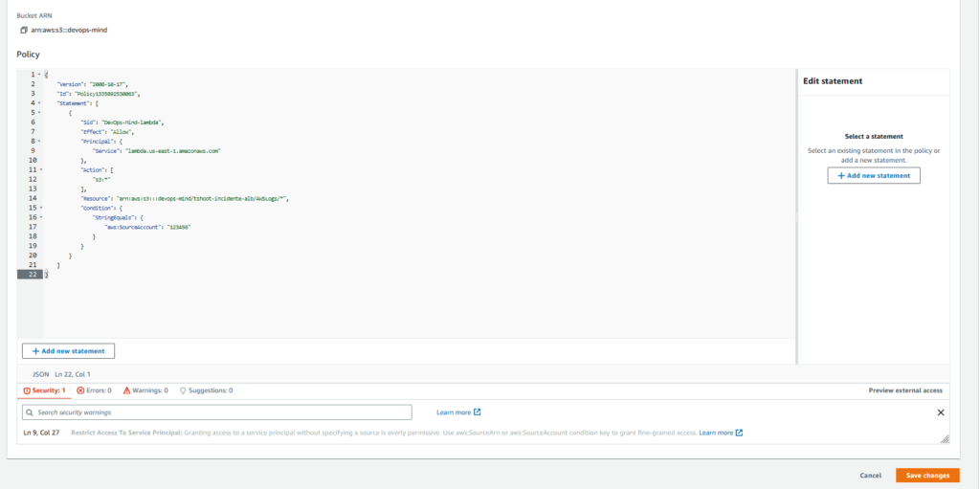Click the Security shield warning icon
Image resolution: width=980 pixels, height=489 pixels.
(x=26, y=390)
